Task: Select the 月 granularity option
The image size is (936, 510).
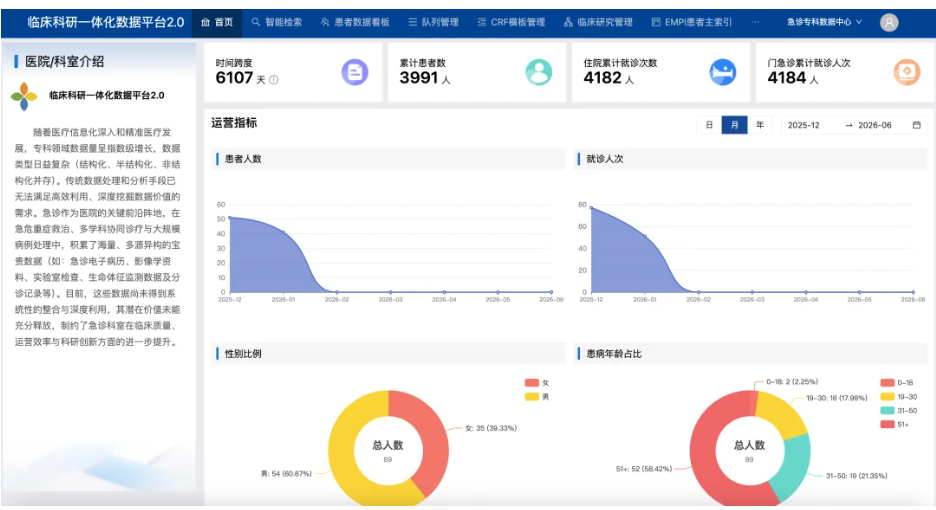Action: coord(734,125)
